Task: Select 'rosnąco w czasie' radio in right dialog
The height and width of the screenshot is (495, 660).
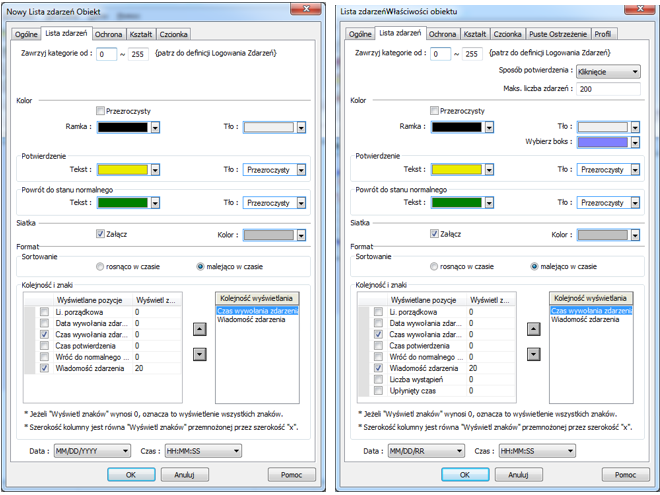Action: click(434, 266)
